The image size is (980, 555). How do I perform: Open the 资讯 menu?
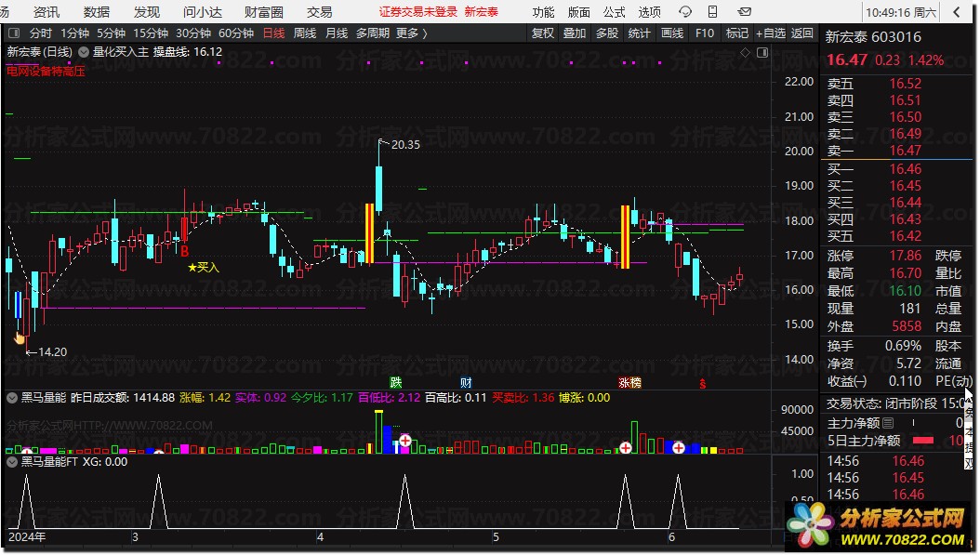point(46,12)
